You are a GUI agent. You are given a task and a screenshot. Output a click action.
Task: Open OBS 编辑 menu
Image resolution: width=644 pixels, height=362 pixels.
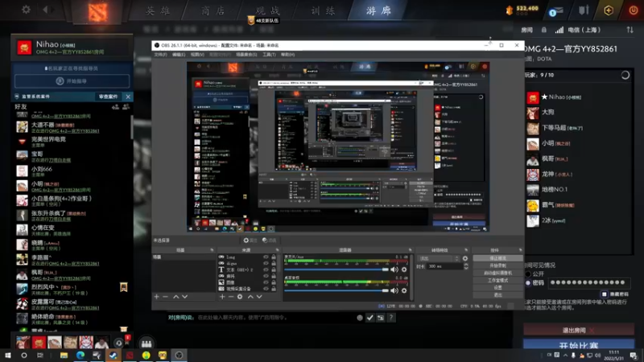pos(179,55)
